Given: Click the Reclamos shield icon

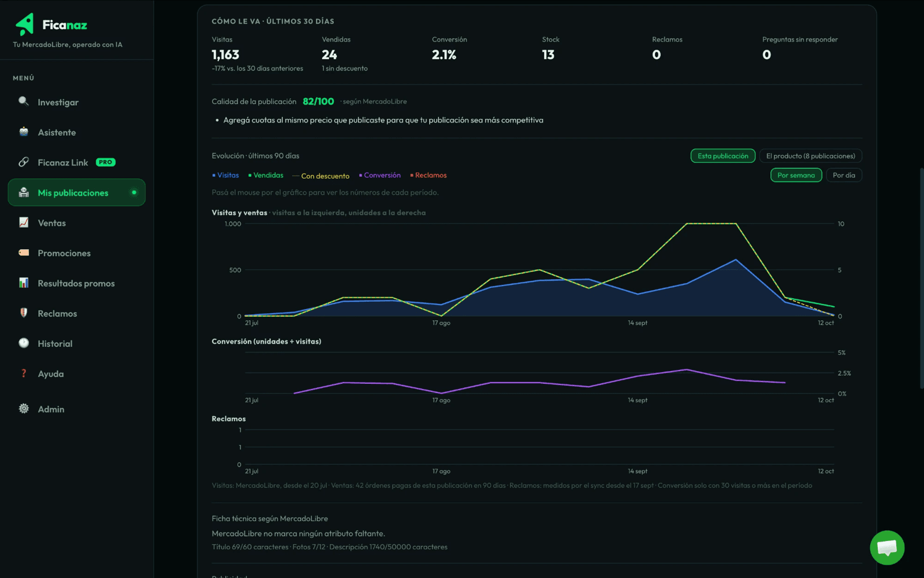Looking at the screenshot, I should (x=24, y=313).
